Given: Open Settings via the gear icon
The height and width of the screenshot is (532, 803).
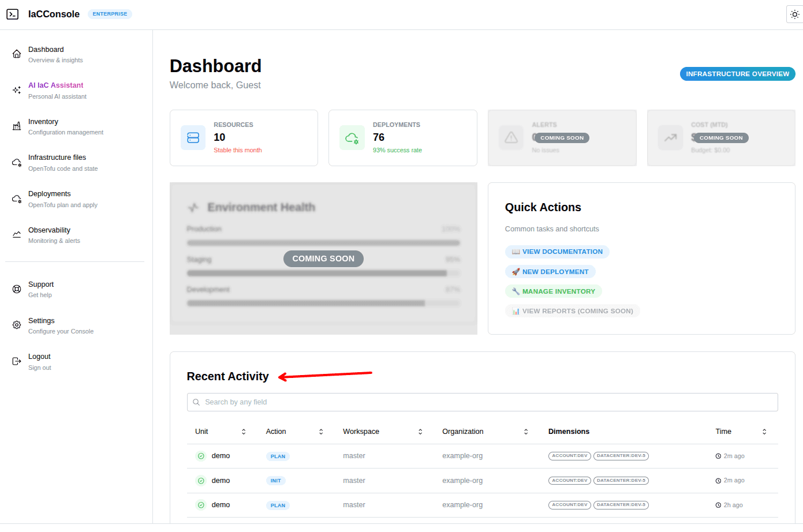Looking at the screenshot, I should [x=17, y=325].
